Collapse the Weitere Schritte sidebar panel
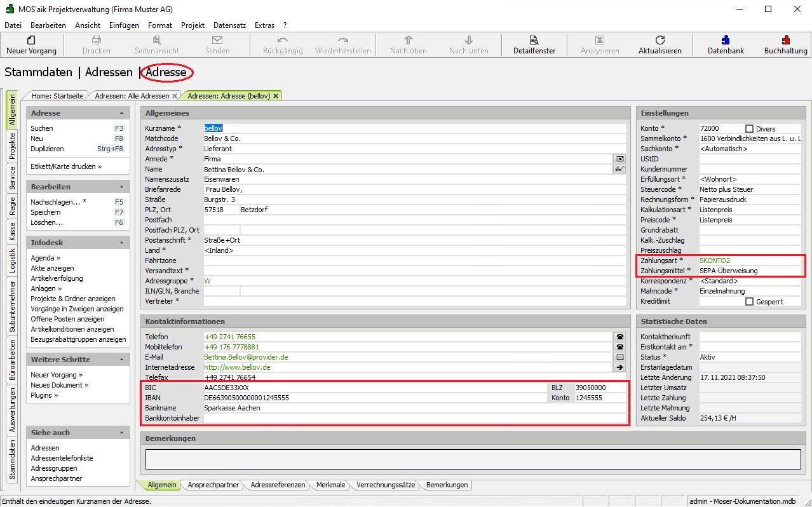This screenshot has height=507, width=812. 121,360
